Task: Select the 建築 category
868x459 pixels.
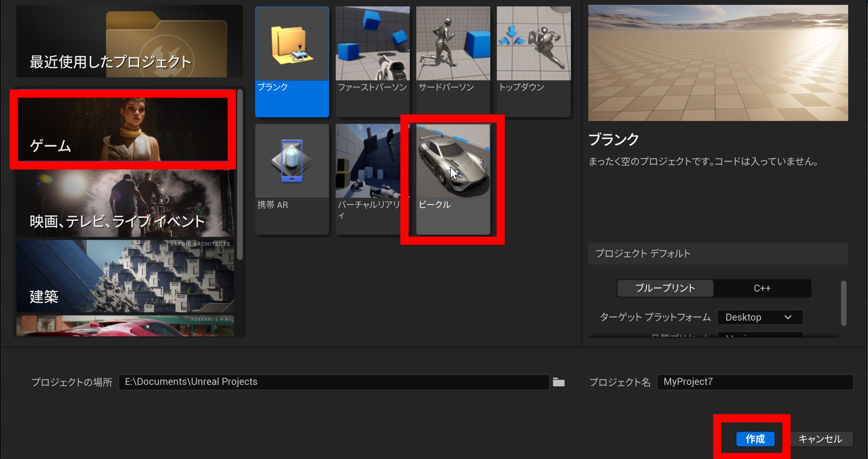Action: [x=125, y=276]
